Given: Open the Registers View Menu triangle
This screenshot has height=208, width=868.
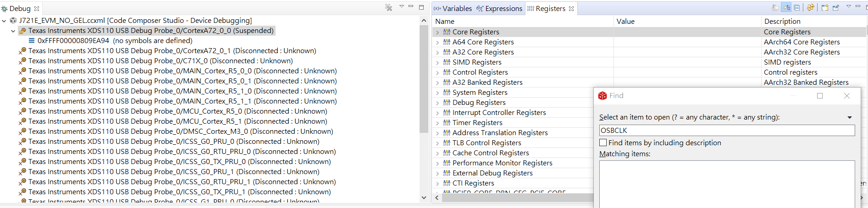Looking at the screenshot, I should 848,6.
